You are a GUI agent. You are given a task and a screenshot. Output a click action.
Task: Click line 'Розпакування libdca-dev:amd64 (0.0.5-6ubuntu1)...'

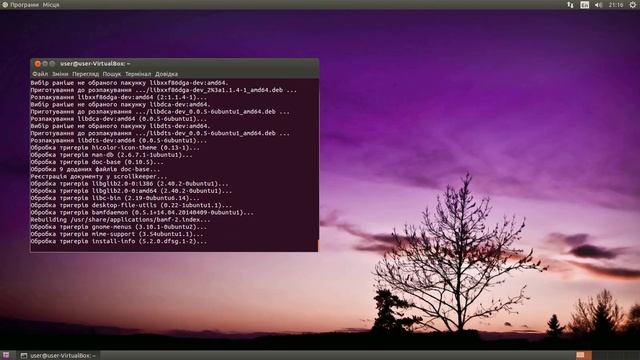119,119
